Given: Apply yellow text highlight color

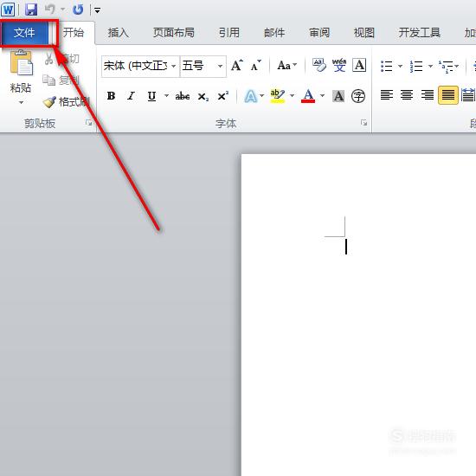Looking at the screenshot, I should (x=277, y=96).
